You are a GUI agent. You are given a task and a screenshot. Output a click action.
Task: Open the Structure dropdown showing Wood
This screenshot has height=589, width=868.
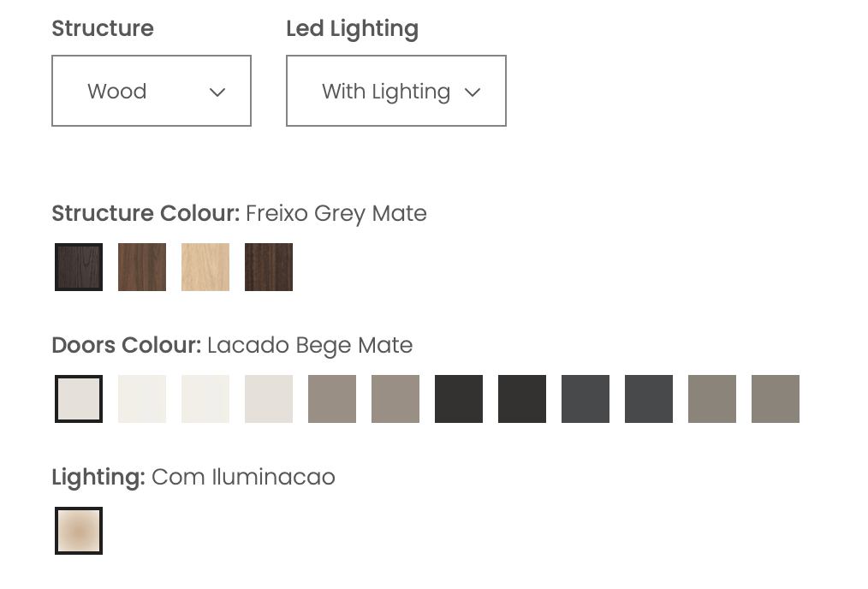click(151, 91)
